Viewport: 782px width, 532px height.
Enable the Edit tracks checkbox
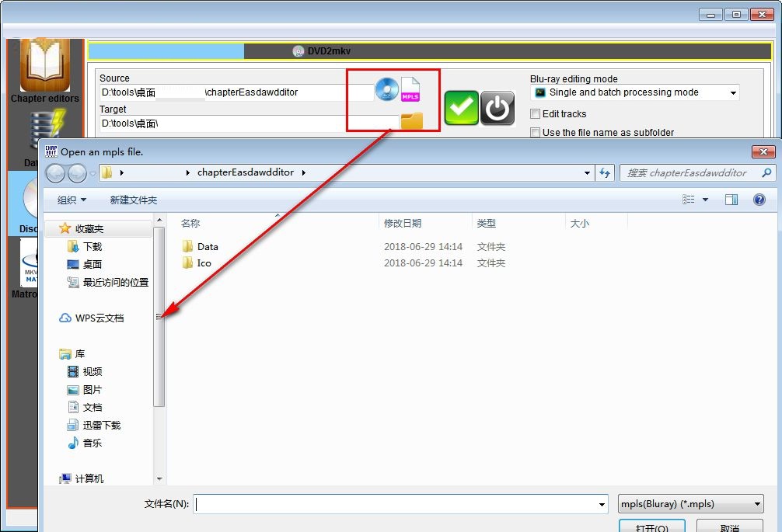(535, 114)
